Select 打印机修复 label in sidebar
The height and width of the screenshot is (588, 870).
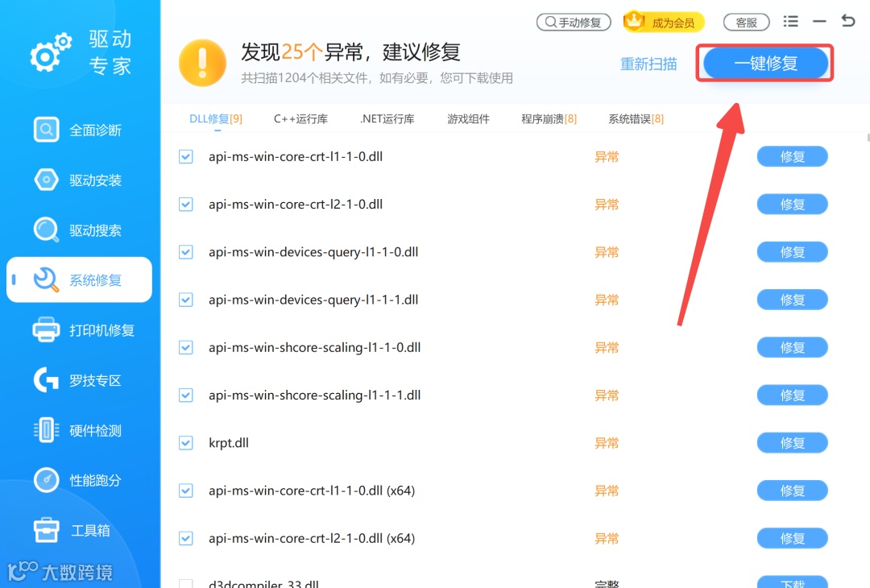102,330
